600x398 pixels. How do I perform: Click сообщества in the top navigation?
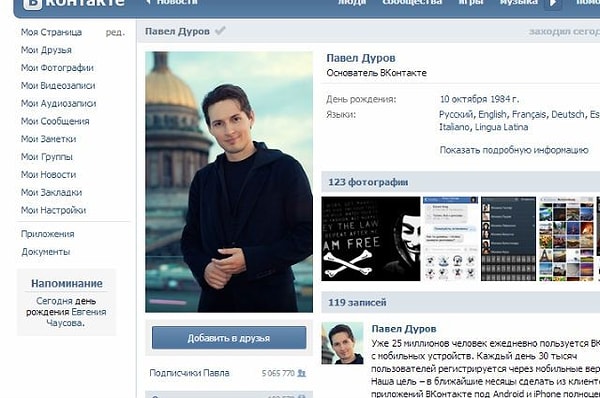(x=412, y=3)
